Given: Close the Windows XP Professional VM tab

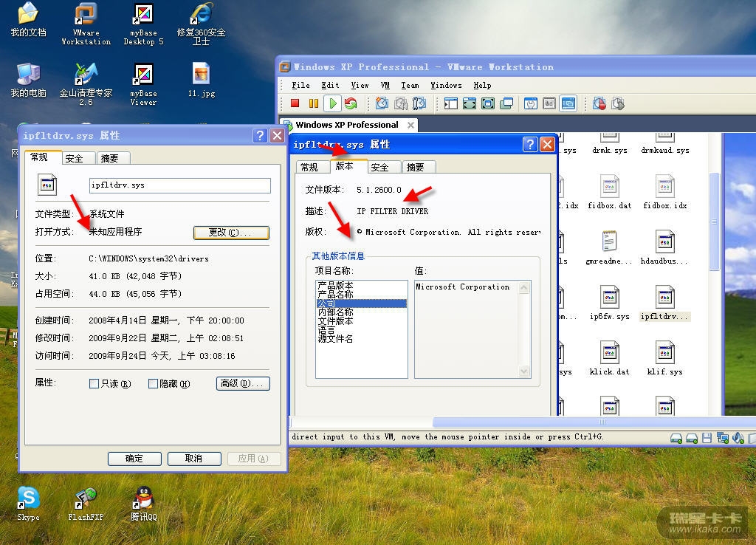Looking at the screenshot, I should coord(410,125).
